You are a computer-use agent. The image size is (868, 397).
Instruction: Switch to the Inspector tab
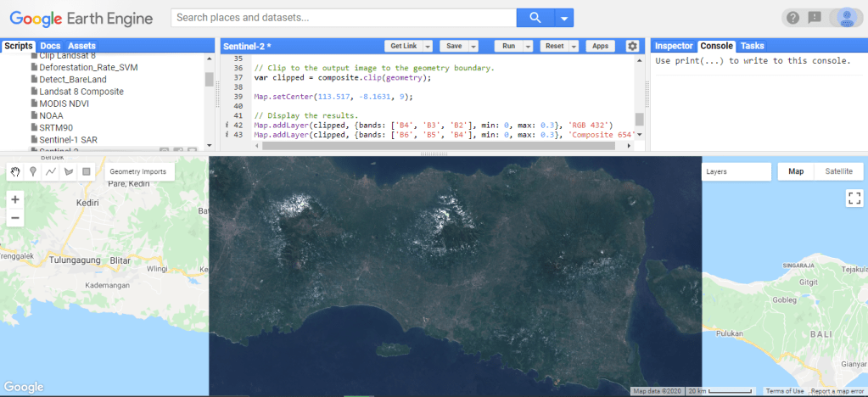(674, 46)
